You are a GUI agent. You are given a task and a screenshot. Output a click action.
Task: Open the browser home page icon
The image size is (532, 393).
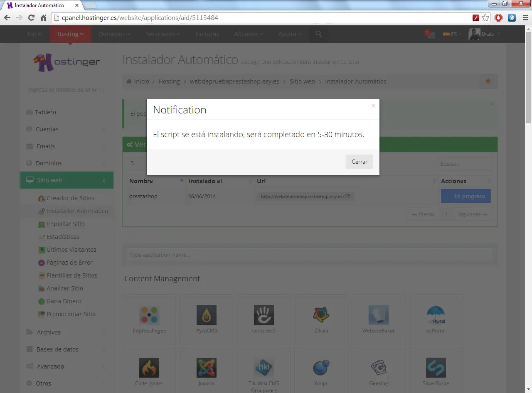coord(43,18)
